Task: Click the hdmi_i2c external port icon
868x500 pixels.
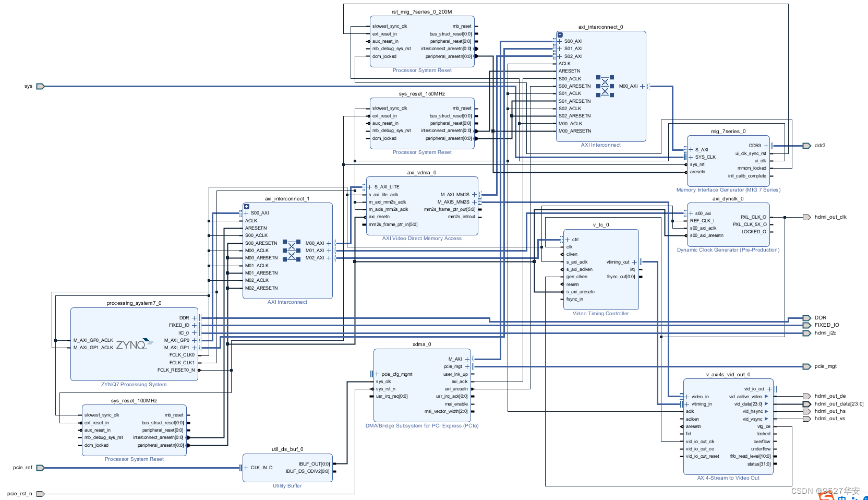Action: click(806, 333)
